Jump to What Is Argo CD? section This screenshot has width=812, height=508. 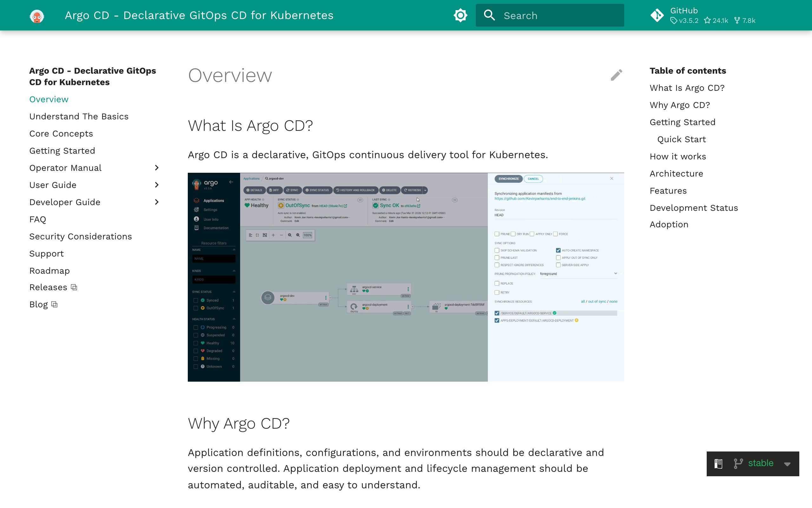[x=687, y=88]
